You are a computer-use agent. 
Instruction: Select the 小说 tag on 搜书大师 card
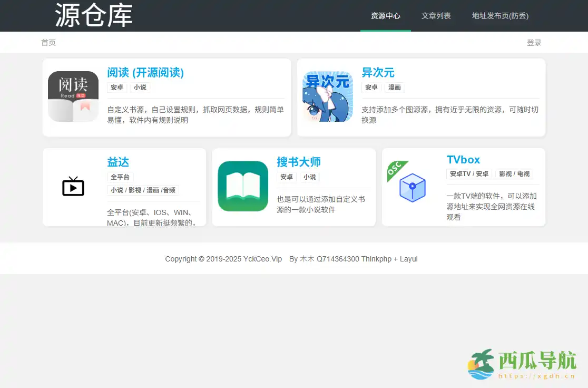[x=309, y=177]
